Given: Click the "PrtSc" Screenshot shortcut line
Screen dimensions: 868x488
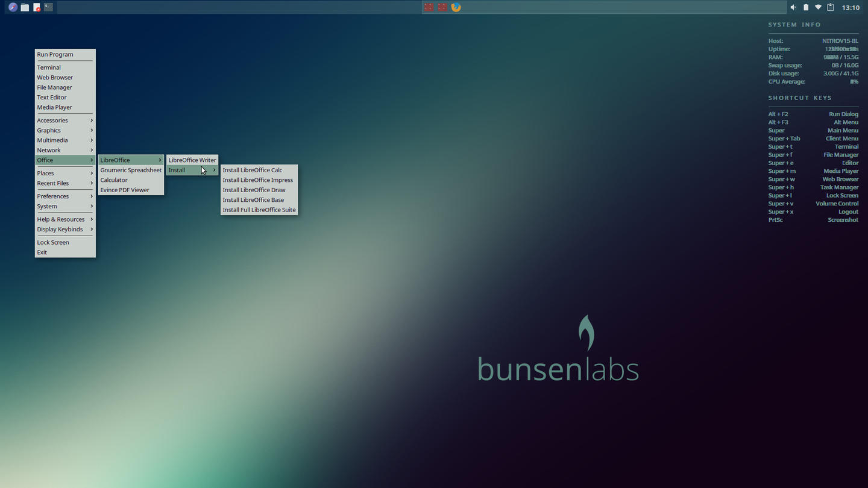Looking at the screenshot, I should click(813, 220).
